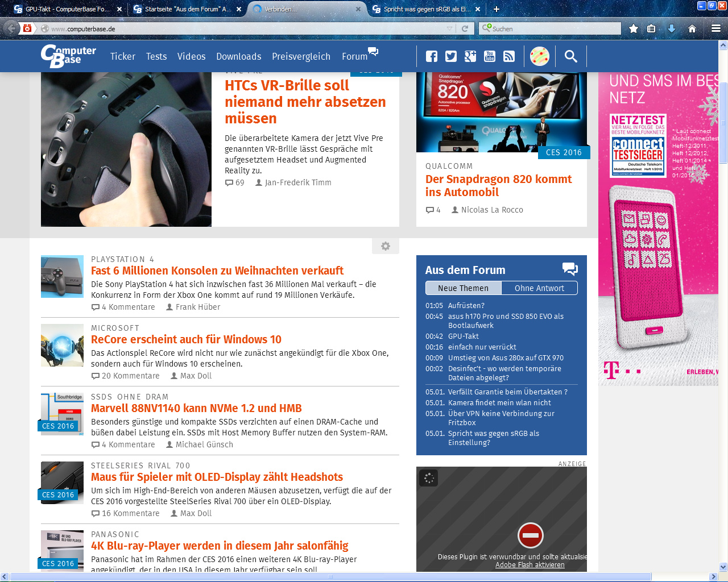Open the Tests menu item
This screenshot has width=728, height=582.
pyautogui.click(x=156, y=56)
